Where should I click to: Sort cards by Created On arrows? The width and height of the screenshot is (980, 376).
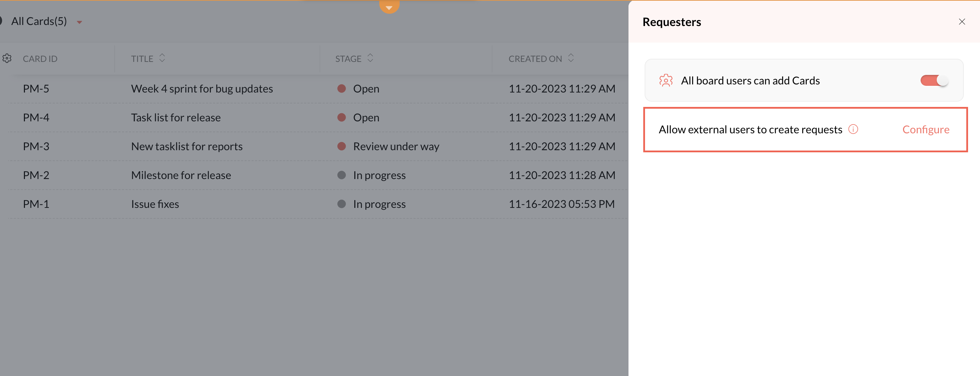pyautogui.click(x=570, y=58)
